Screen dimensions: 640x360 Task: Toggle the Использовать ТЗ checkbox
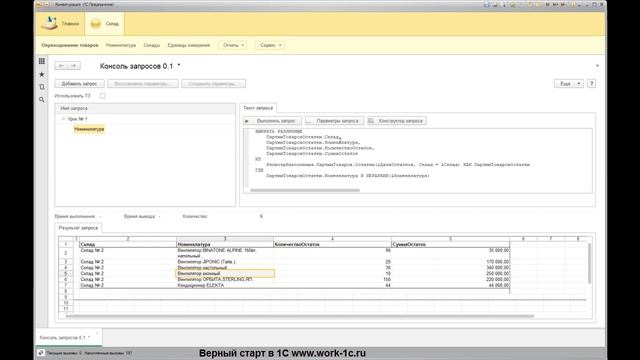point(102,96)
